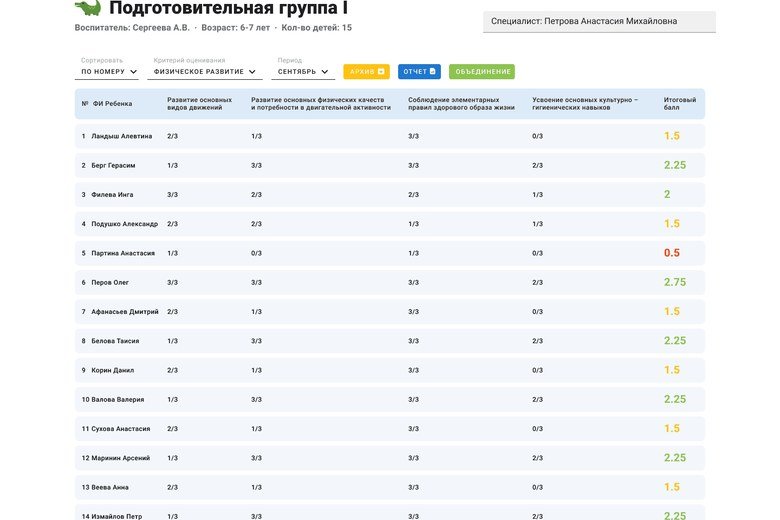Click the Итоговый балл column header

[680, 104]
